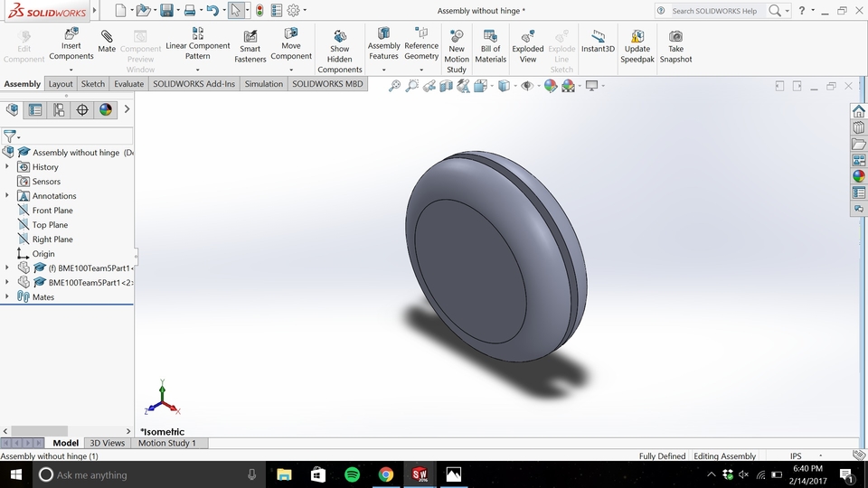Open the Smart Fasteners tool
Viewport: 868px width, 488px height.
(250, 37)
